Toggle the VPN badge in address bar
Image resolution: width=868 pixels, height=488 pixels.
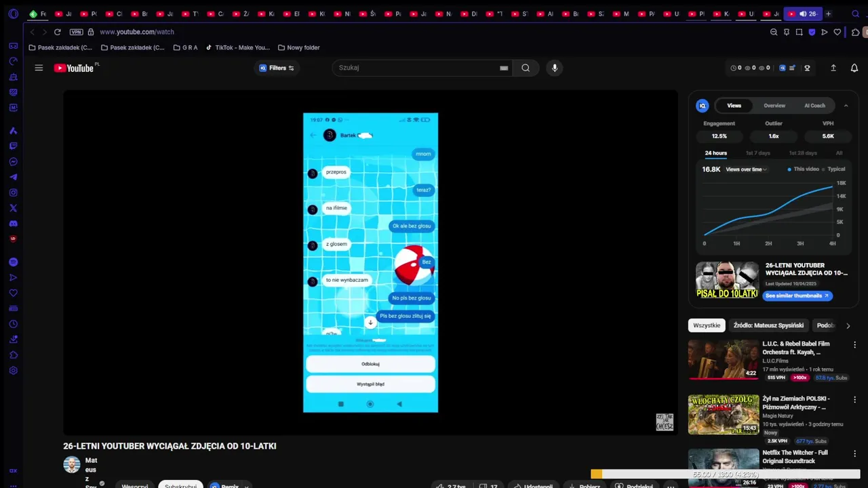76,32
